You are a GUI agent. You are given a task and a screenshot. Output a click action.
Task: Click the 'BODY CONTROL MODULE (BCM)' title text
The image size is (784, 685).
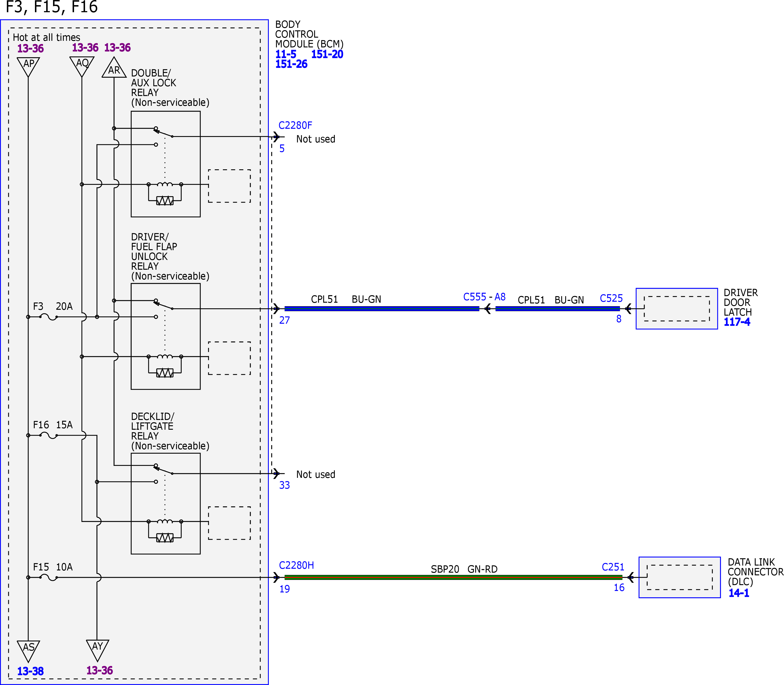[309, 34]
